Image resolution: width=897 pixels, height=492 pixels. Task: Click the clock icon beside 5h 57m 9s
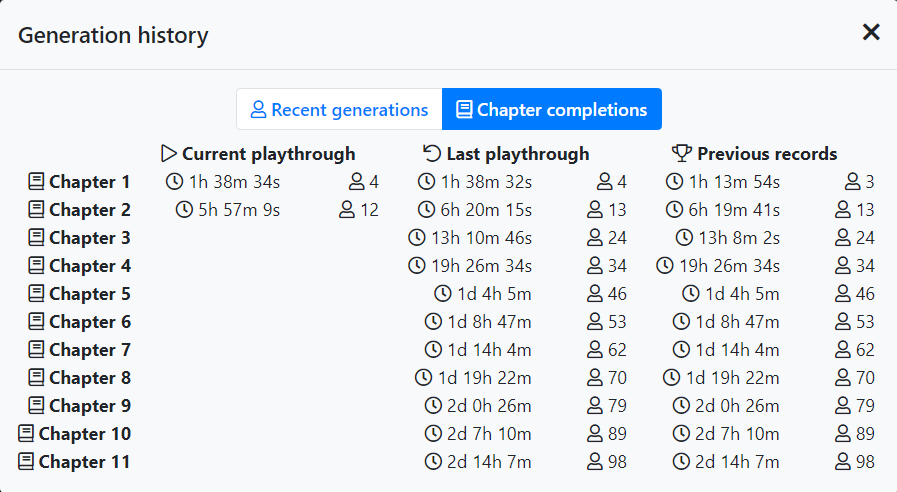(x=184, y=209)
